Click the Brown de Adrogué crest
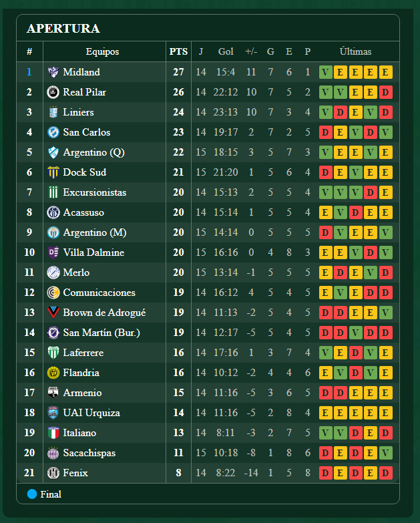Screen dimensions: 420x523 click(x=53, y=313)
